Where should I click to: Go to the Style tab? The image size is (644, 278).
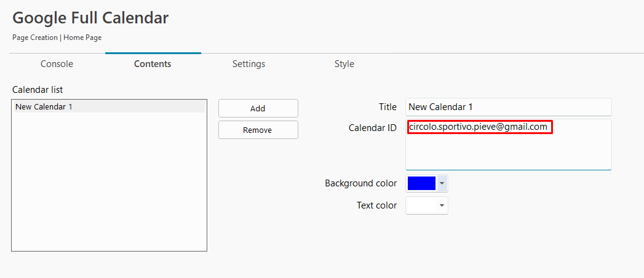point(344,64)
